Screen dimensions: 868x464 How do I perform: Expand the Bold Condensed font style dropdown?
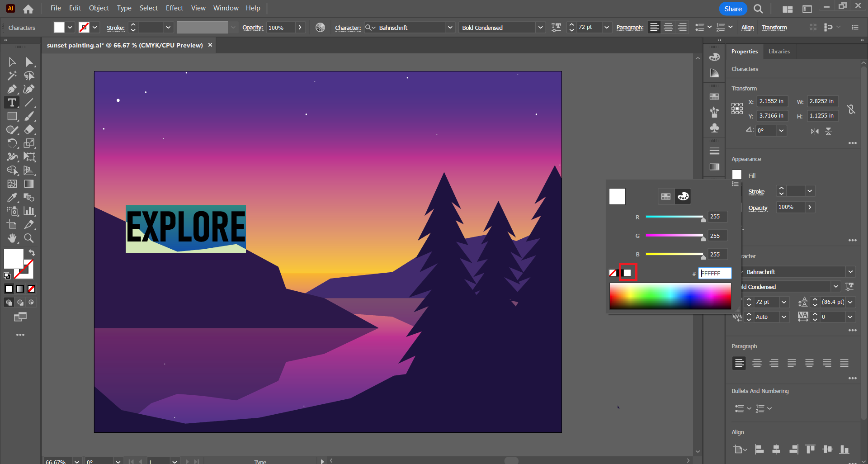pyautogui.click(x=836, y=286)
